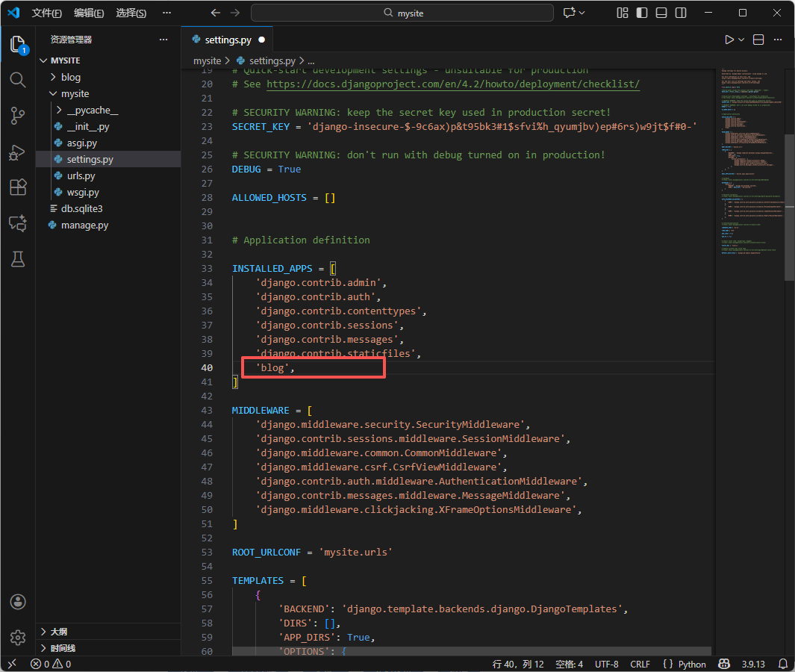The width and height of the screenshot is (795, 672).
Task: Toggle the primary side bar layout
Action: click(x=642, y=13)
